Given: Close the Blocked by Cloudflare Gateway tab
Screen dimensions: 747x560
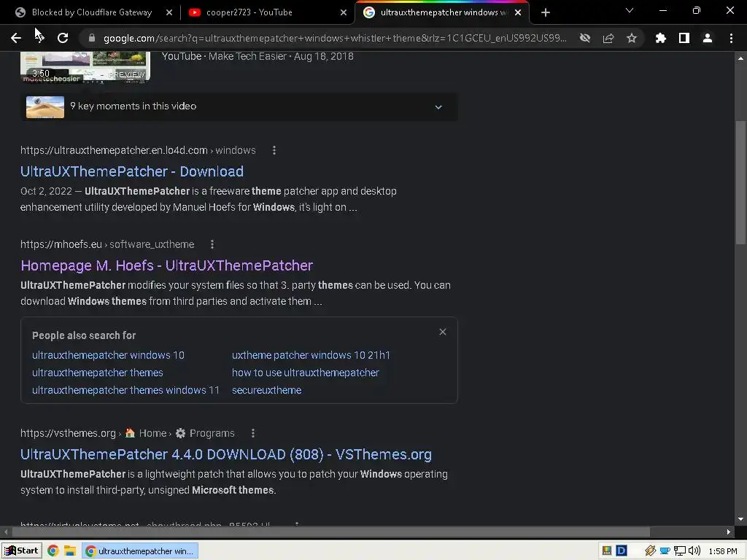Looking at the screenshot, I should 169,13.
